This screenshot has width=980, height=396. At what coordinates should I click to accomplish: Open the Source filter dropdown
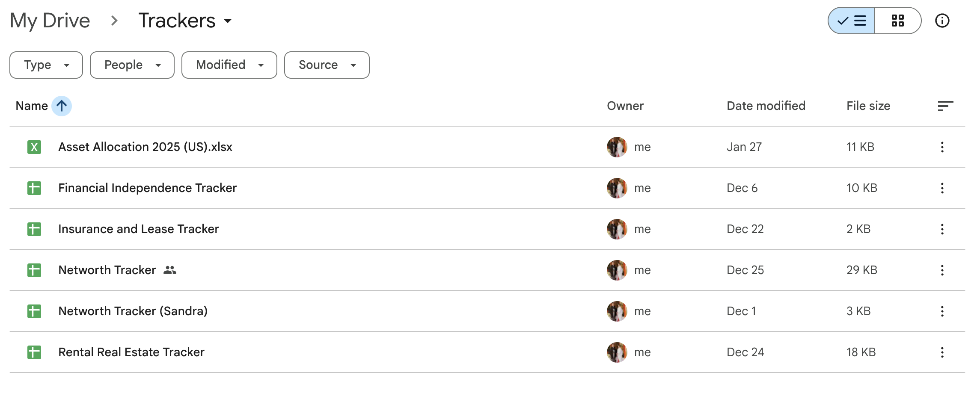pos(327,65)
